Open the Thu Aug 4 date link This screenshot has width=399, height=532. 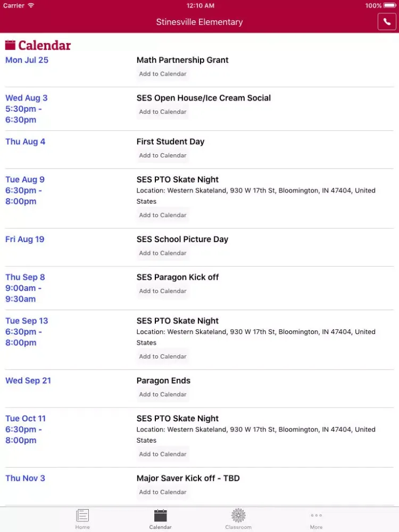(25, 142)
